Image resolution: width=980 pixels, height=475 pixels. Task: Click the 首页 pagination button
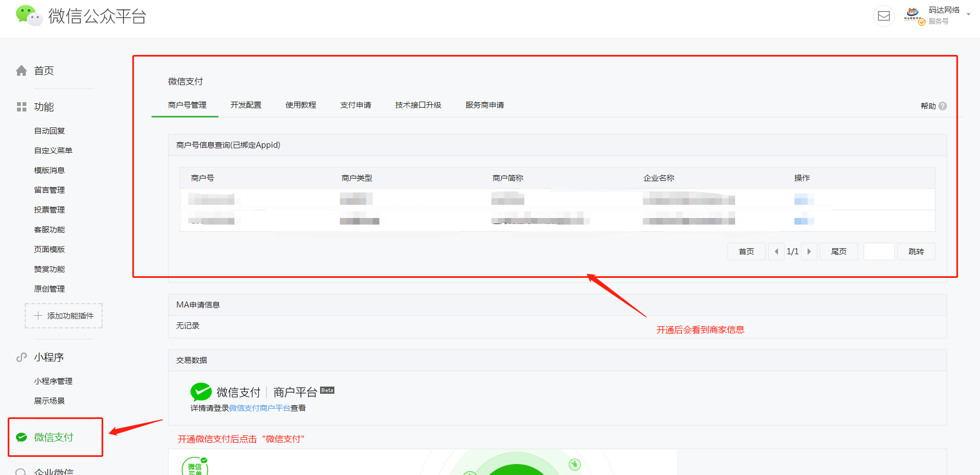click(x=747, y=252)
